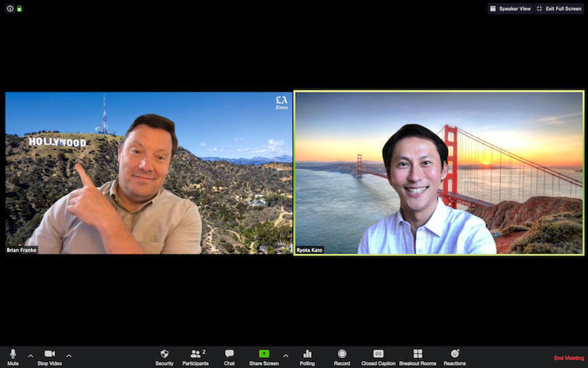Open the meeting information icon
This screenshot has width=588, height=368.
pyautogui.click(x=10, y=8)
